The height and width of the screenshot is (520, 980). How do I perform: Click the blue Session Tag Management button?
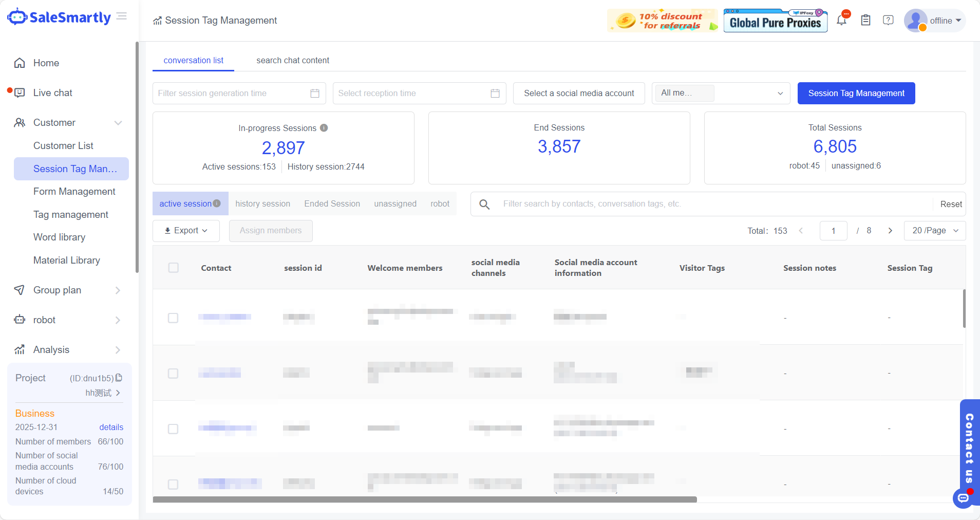856,94
